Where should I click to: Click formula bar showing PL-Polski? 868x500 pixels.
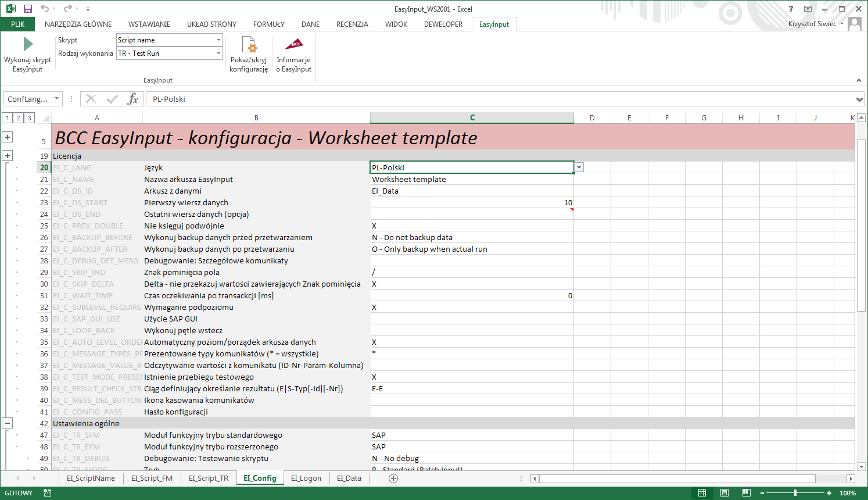(x=500, y=99)
